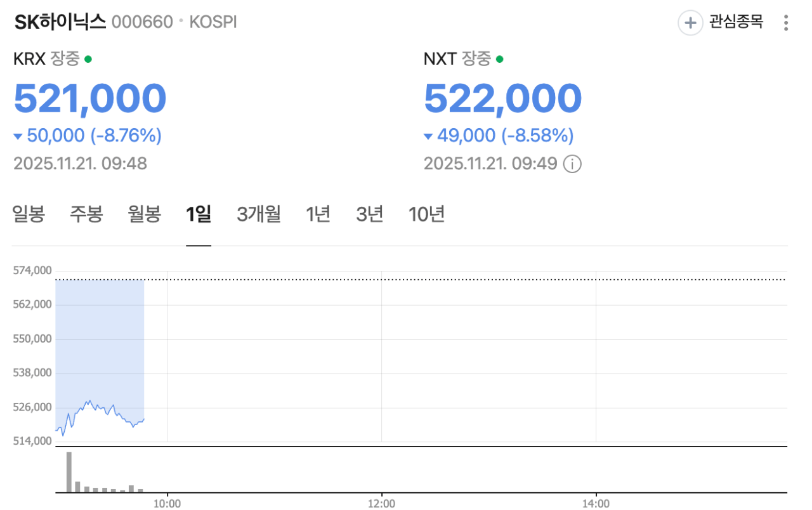Open the three-dot more options menu

786,23
